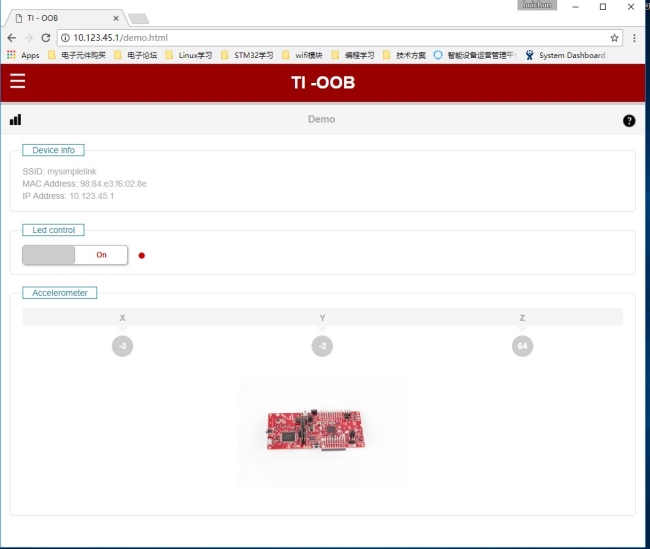Click the Z axis value bubble showing 64
Screen dimensions: 650x549
coord(522,346)
